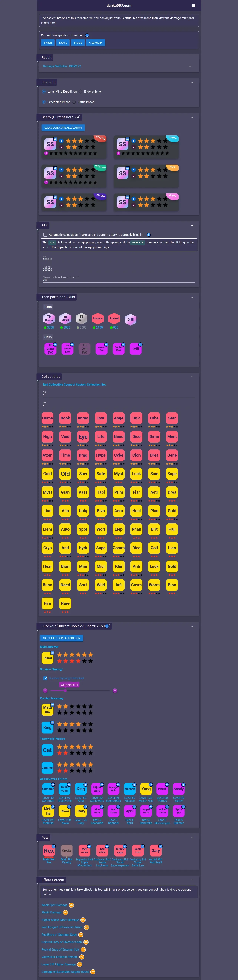Click the Rare collectible tile

[65, 603]
